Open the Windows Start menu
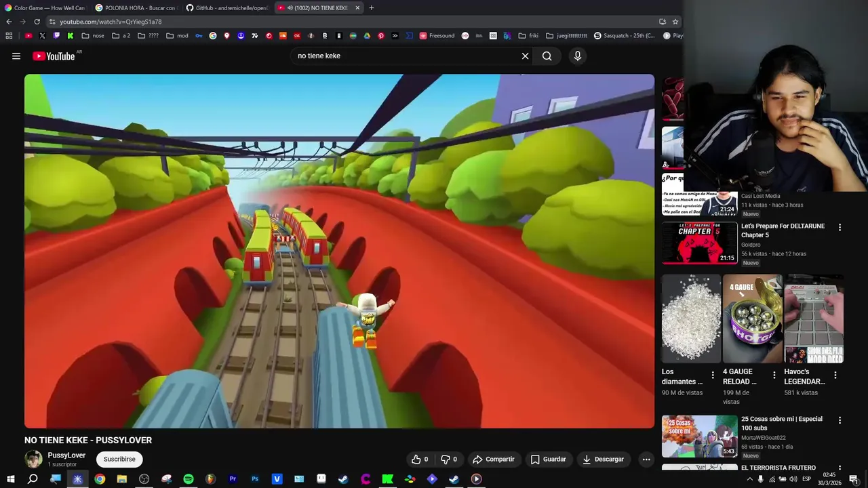 pyautogui.click(x=11, y=479)
